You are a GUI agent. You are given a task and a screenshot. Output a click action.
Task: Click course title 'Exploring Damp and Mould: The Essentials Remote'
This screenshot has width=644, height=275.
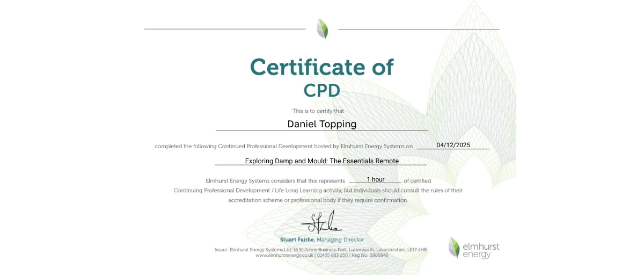coord(322,161)
